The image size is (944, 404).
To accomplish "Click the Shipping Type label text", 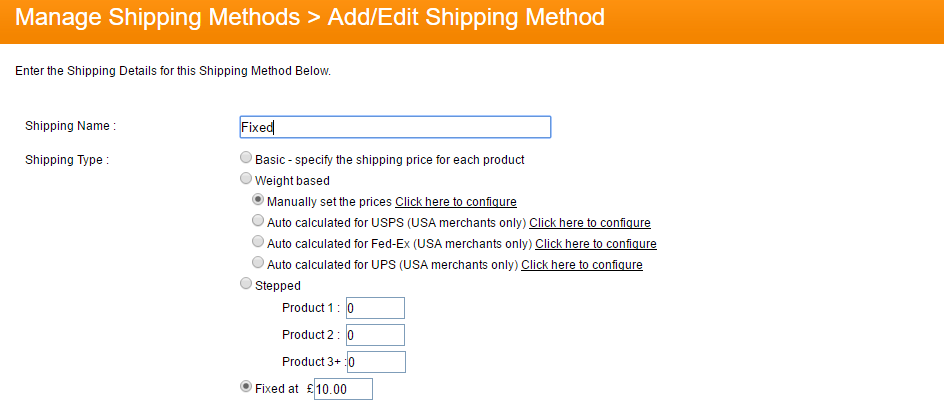I will tap(66, 159).
